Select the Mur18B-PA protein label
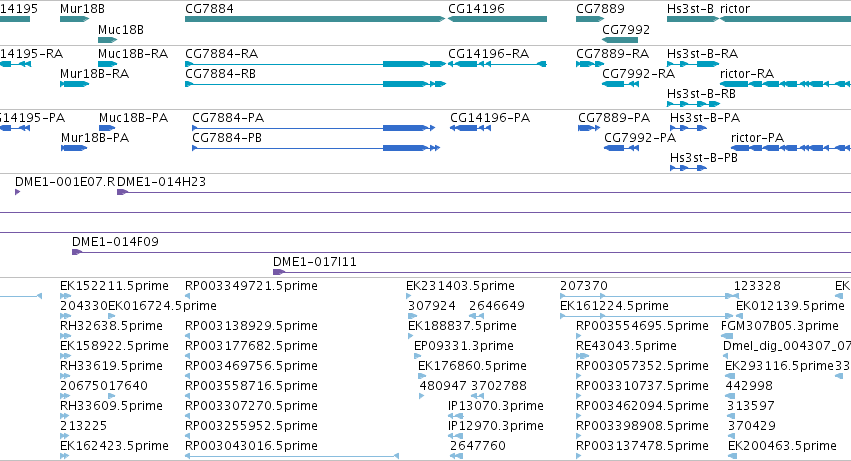 [x=95, y=138]
